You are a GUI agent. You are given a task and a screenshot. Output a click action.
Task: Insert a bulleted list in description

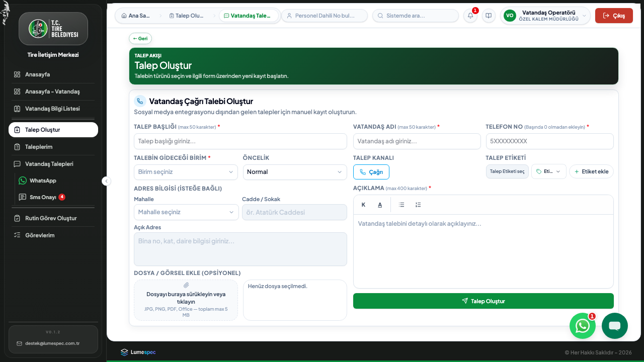click(401, 205)
